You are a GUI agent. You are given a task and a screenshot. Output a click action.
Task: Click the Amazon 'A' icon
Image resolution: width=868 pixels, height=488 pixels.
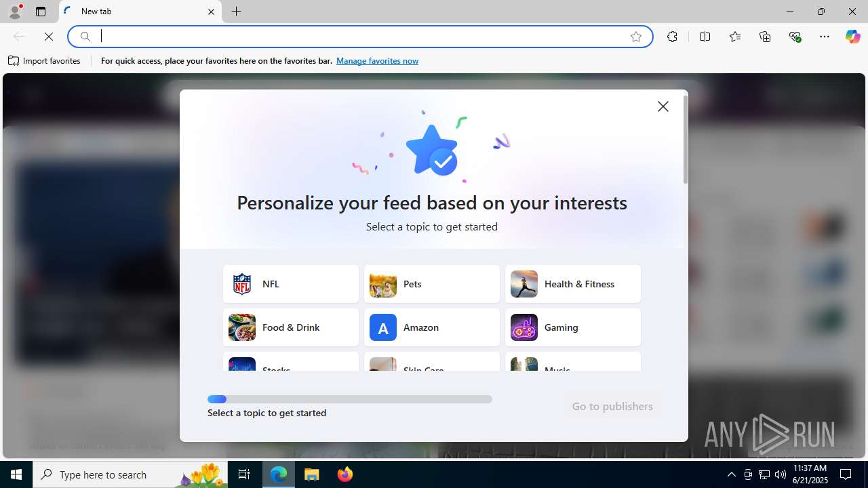click(383, 327)
